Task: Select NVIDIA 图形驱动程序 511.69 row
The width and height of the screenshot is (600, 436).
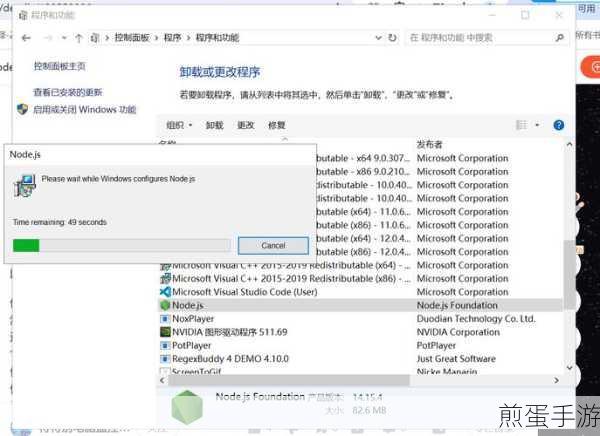Action: coord(360,332)
